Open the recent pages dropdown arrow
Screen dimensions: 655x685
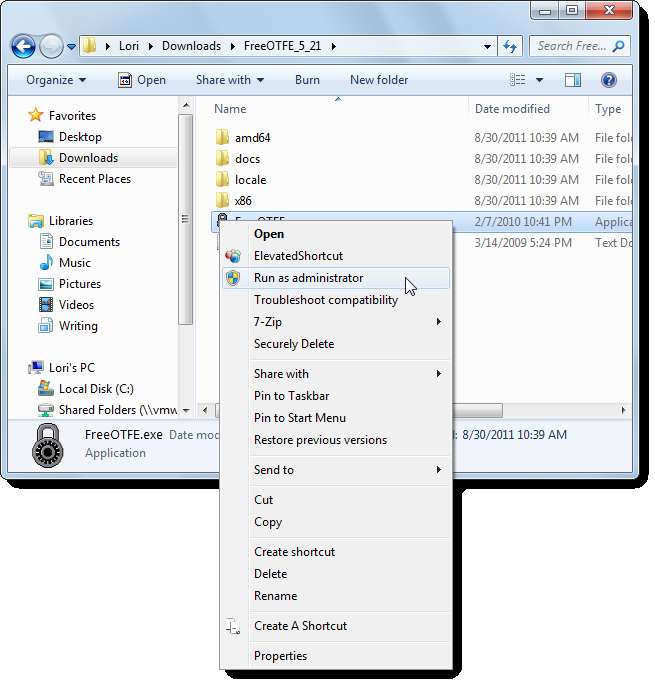71,46
